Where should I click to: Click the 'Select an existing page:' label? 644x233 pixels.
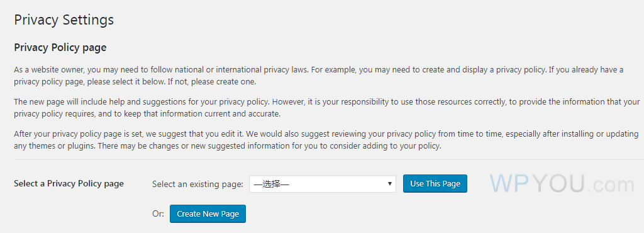click(197, 184)
